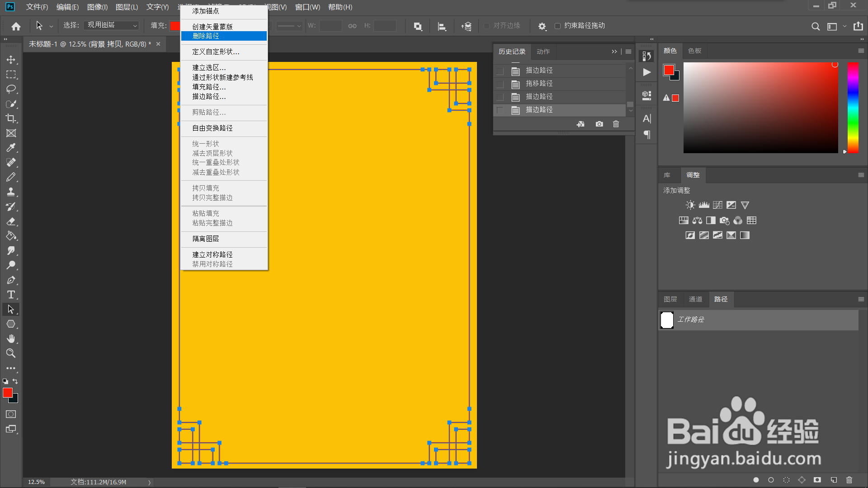868x488 pixels.
Task: Select the Hand tool
Action: point(11,338)
